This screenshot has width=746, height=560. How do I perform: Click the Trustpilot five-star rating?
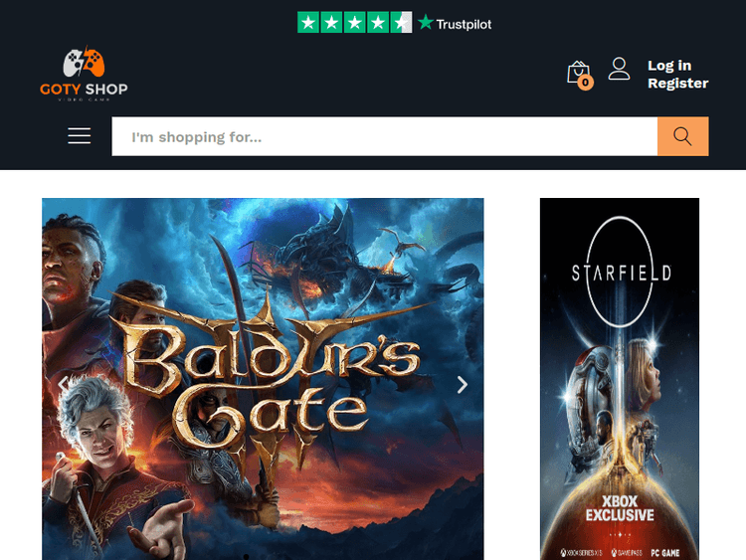(354, 23)
